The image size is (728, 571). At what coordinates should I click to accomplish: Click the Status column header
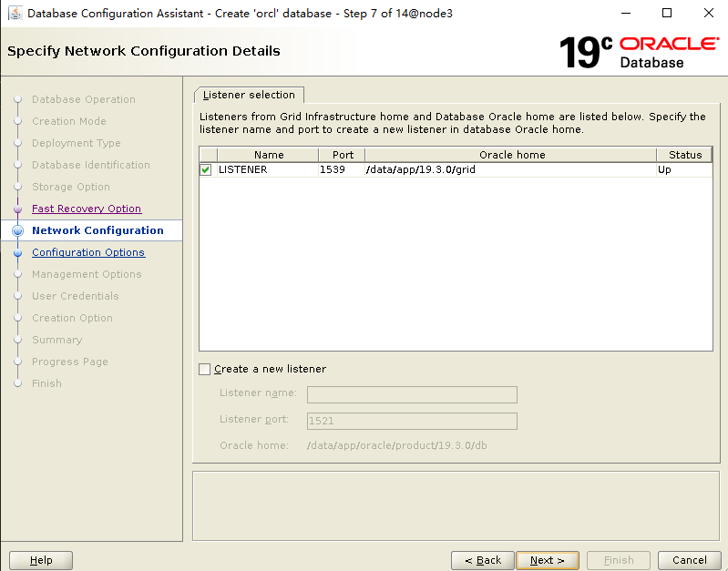pyautogui.click(x=684, y=155)
